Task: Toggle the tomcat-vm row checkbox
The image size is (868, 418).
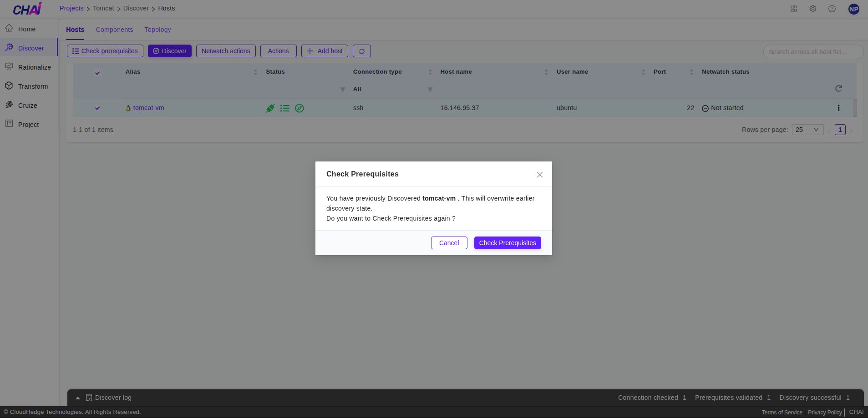Action: pos(97,108)
